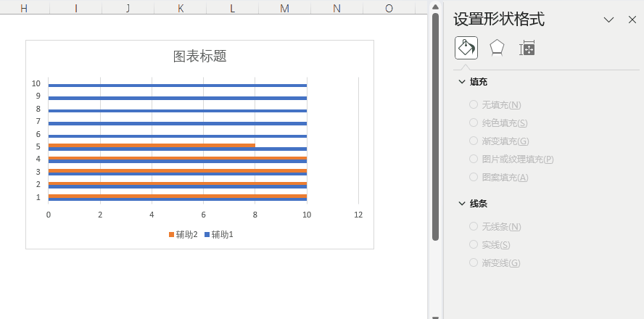Click the blue legend marker for 辅助1
Screen dimensions: 644x319
point(207,235)
